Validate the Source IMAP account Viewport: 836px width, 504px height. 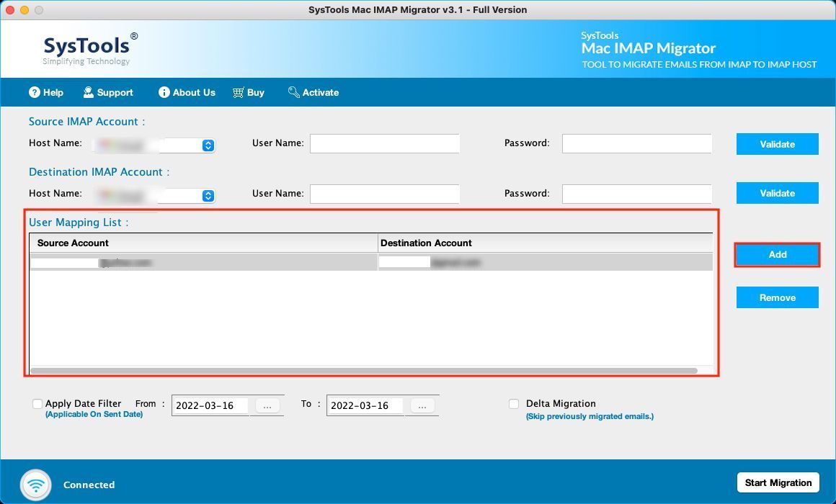778,144
